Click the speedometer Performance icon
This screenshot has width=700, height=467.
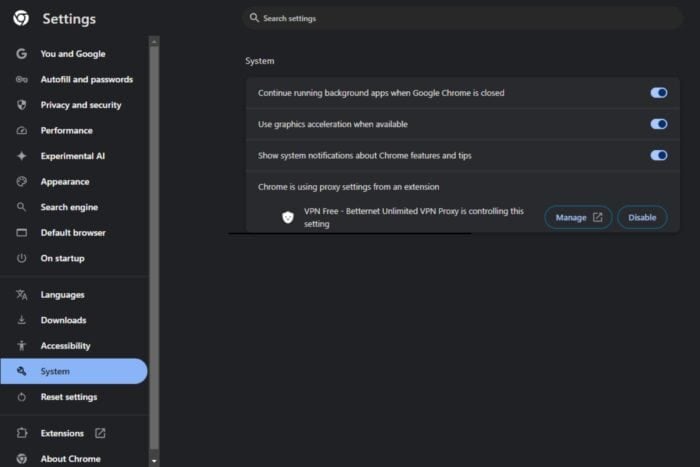(x=21, y=130)
